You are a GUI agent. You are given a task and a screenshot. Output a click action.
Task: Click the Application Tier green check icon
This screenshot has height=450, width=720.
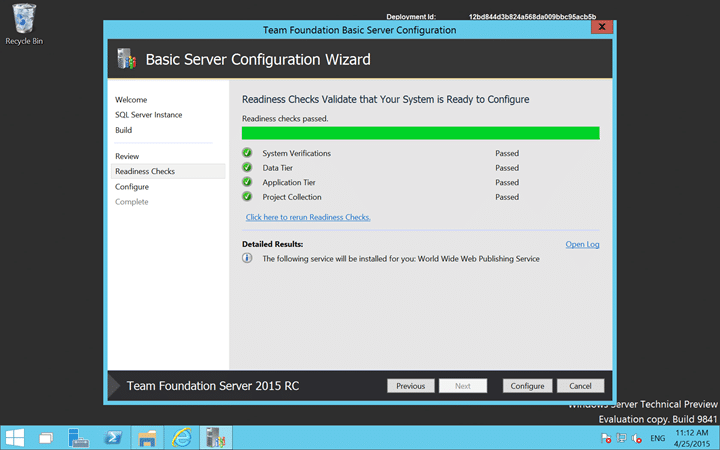click(x=247, y=182)
